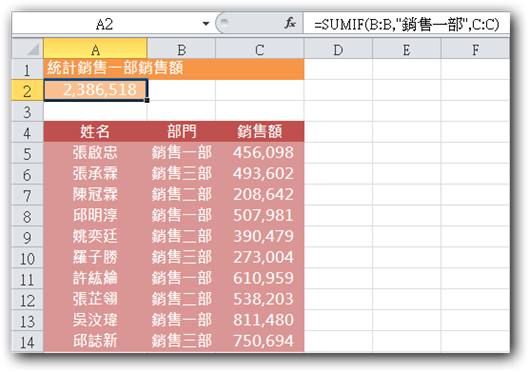Click the name 邱明淳
Image resolution: width=529 pixels, height=372 pixels.
coord(95,215)
